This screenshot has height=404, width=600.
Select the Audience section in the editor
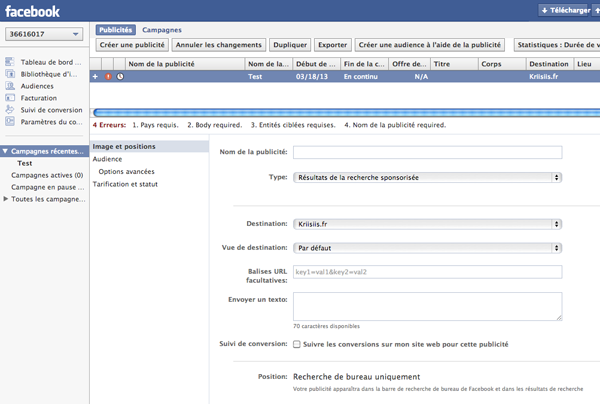(x=110, y=159)
